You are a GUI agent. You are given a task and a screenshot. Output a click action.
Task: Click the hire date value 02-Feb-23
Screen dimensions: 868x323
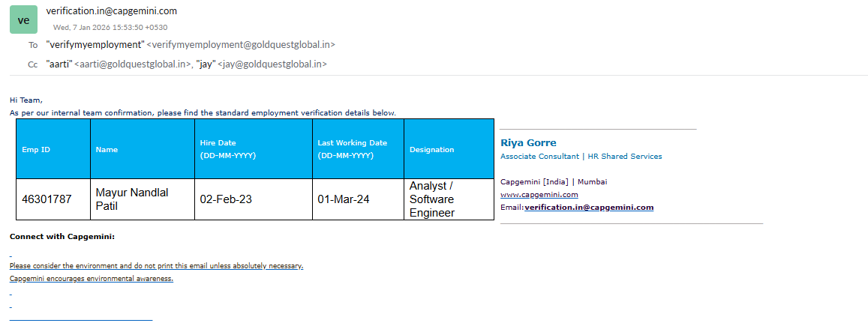tap(226, 199)
